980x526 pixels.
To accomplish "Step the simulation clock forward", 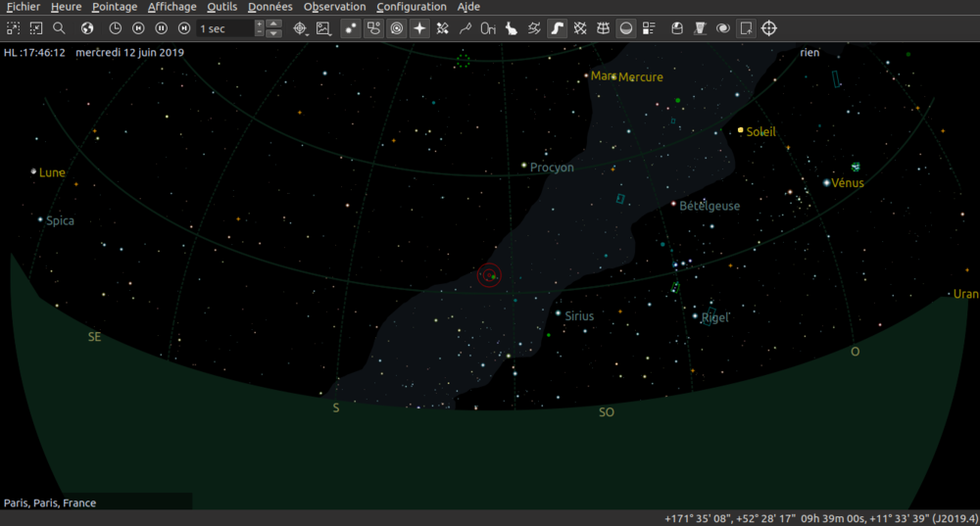I will 184,28.
